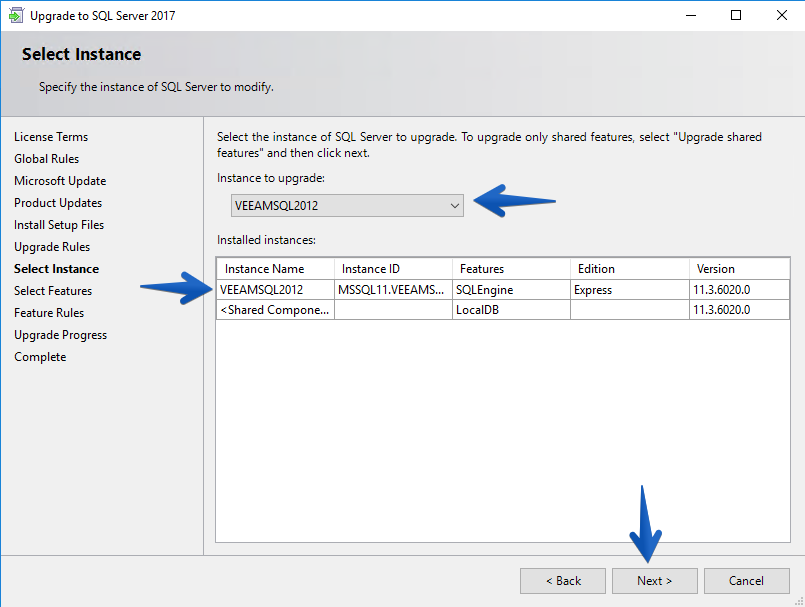This screenshot has width=805, height=607.
Task: Click the Feature Rules step
Action: pos(49,313)
